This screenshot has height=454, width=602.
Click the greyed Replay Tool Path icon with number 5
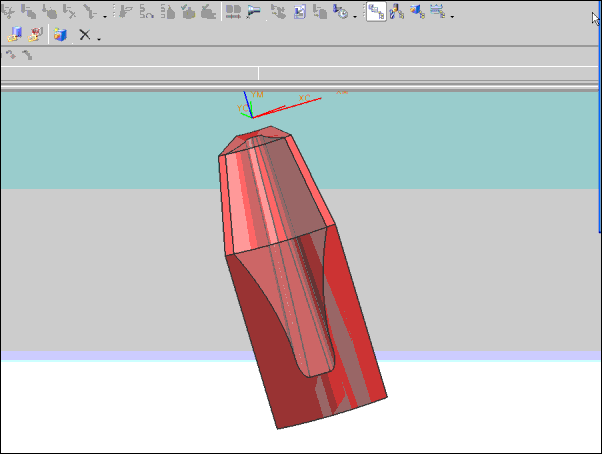(146, 12)
